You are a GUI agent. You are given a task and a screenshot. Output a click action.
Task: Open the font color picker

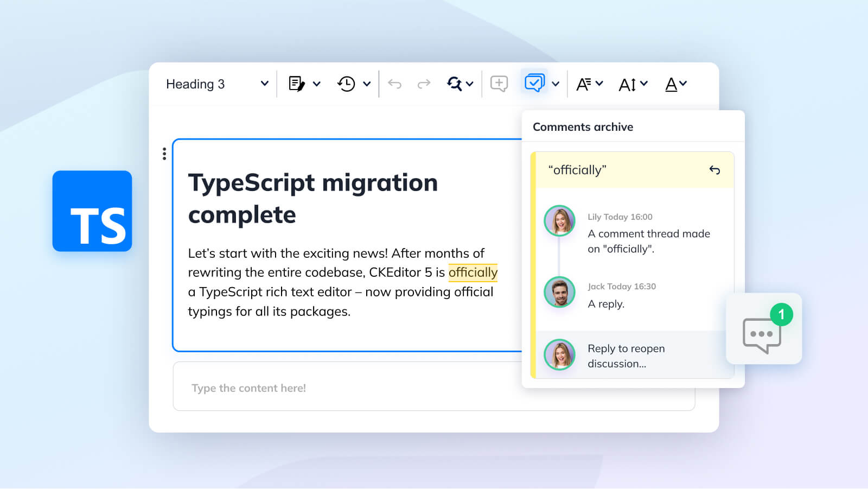click(671, 84)
